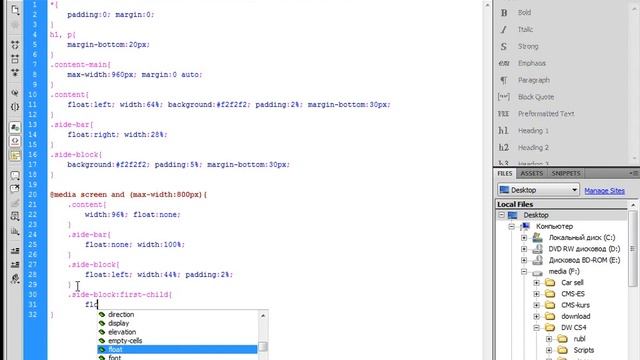Expand the rubl folder
Screen dimensions: 640x360
point(549,339)
